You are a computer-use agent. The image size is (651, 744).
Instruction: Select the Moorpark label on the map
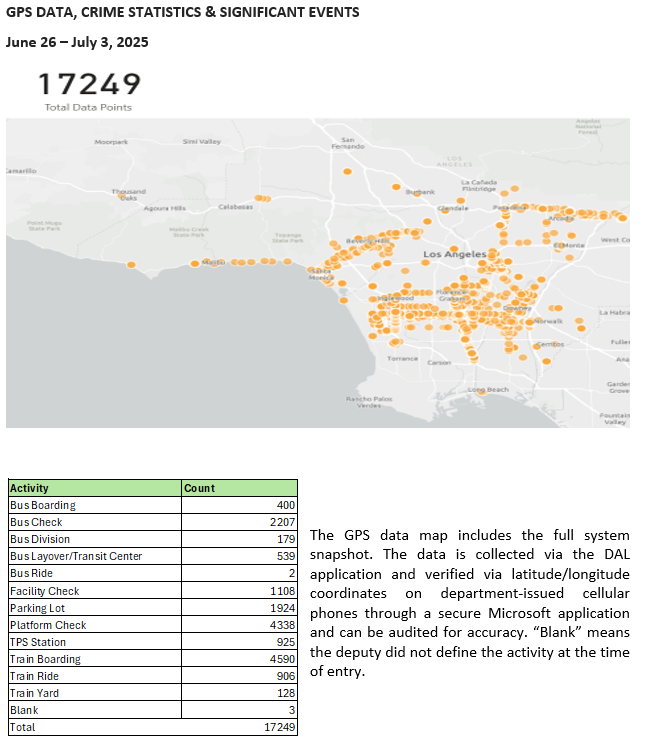pos(111,143)
